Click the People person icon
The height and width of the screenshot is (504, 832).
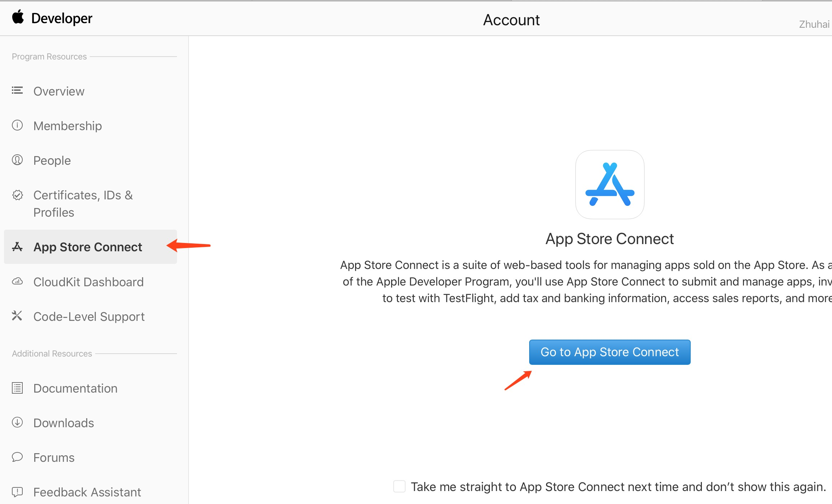17,160
